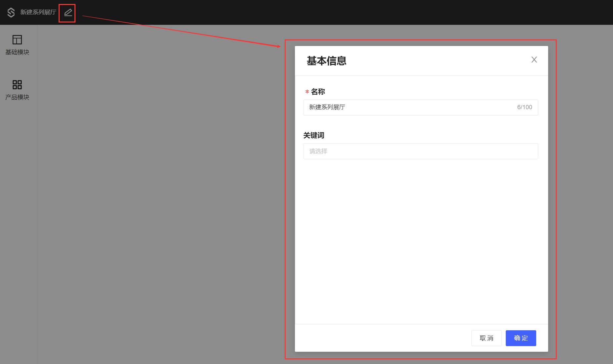
Task: Click the red required asterisk before 名称
Action: pyautogui.click(x=307, y=92)
